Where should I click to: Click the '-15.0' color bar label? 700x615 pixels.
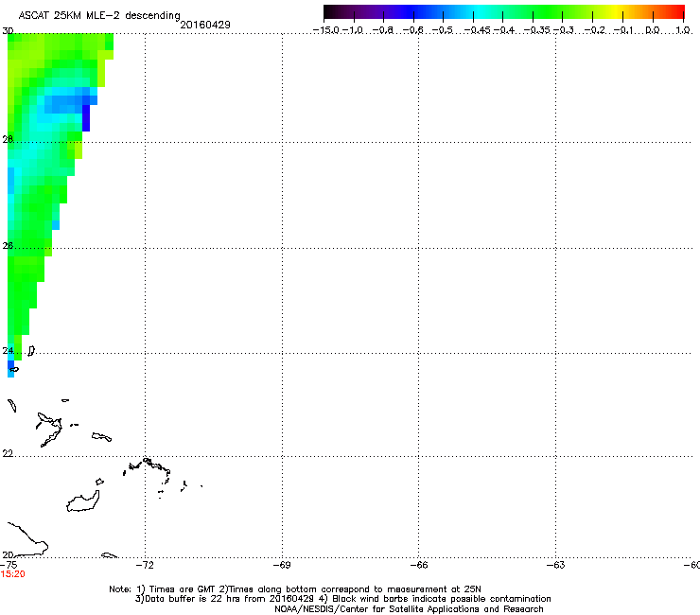pos(326,30)
